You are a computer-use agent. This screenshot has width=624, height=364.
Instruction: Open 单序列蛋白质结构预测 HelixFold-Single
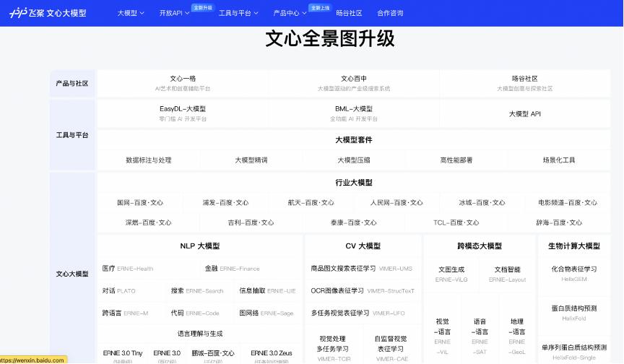tap(574, 352)
